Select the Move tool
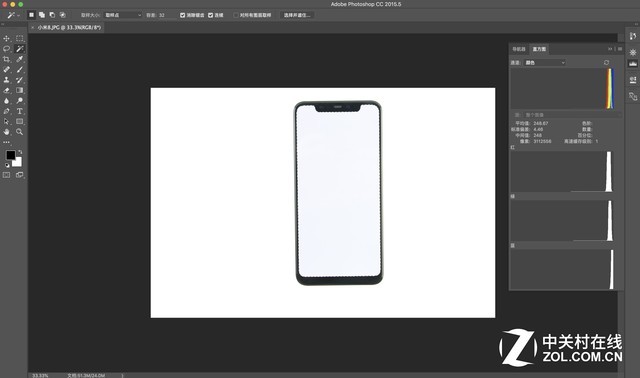 pyautogui.click(x=7, y=38)
